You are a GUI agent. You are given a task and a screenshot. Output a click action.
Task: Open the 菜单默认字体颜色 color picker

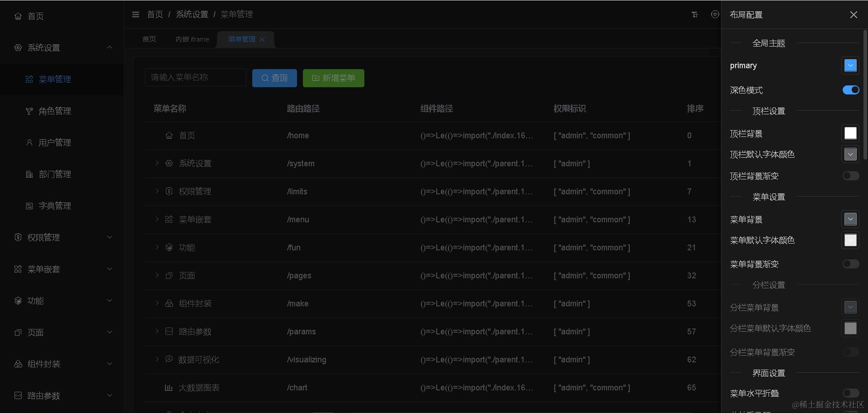pos(850,240)
